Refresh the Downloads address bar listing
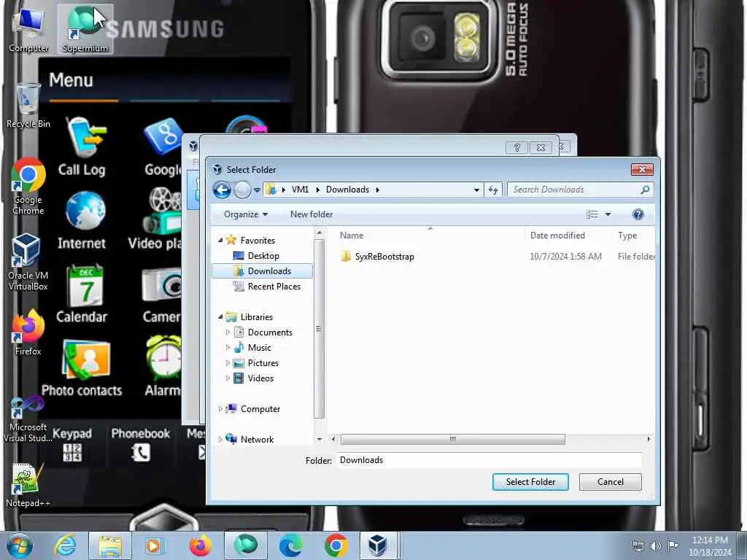The image size is (747, 560). coord(493,190)
